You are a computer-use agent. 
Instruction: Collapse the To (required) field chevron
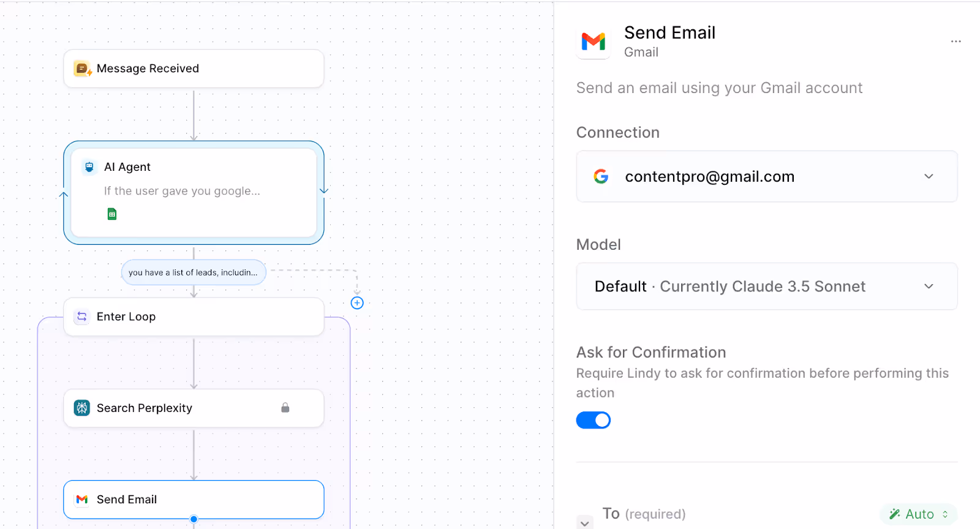(585, 523)
